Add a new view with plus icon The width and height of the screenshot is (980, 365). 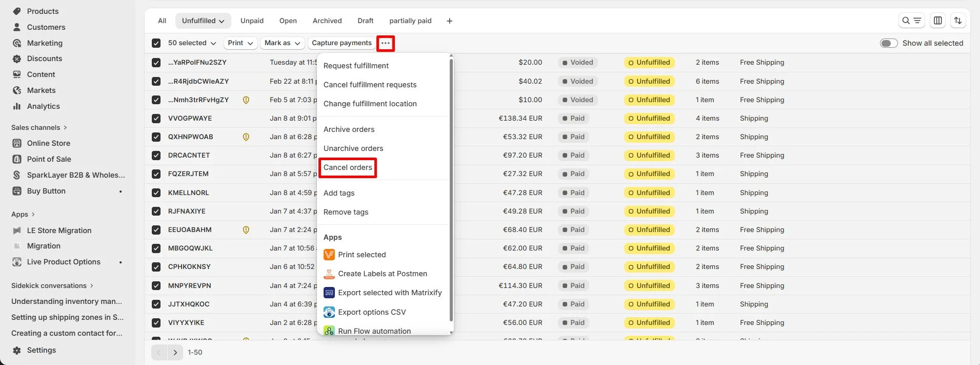click(x=449, y=21)
